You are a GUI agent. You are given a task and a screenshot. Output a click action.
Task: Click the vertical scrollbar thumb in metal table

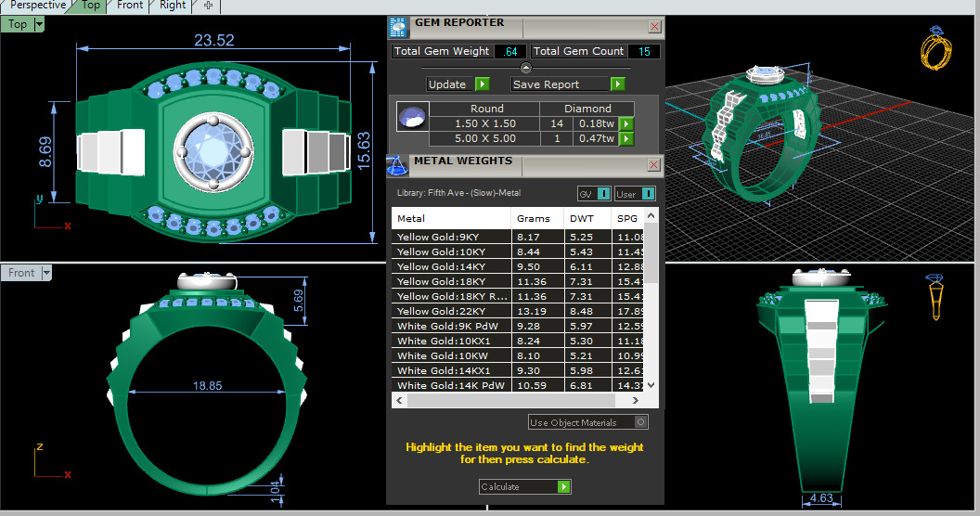(x=651, y=253)
